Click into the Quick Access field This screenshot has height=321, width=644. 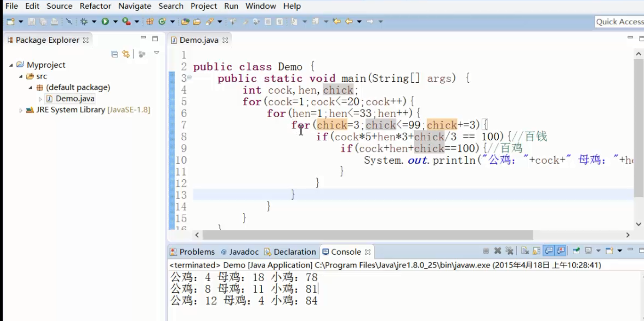point(619,22)
